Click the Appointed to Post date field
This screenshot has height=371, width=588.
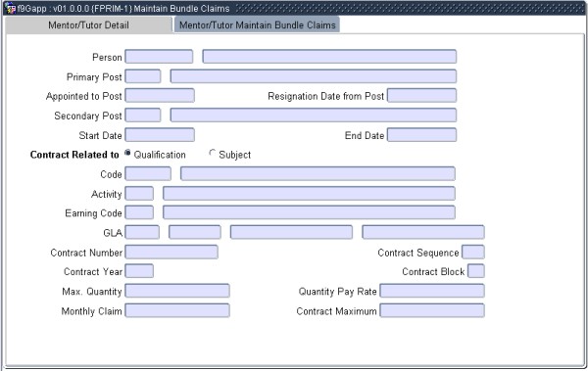click(x=160, y=96)
